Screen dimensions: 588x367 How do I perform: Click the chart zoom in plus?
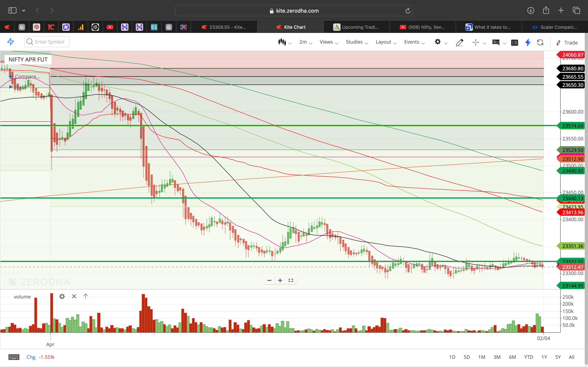coord(280,281)
